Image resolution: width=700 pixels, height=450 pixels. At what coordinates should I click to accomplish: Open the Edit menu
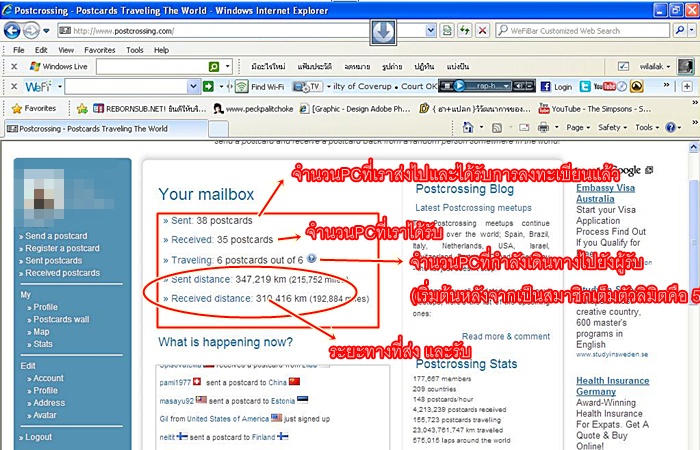[x=41, y=50]
